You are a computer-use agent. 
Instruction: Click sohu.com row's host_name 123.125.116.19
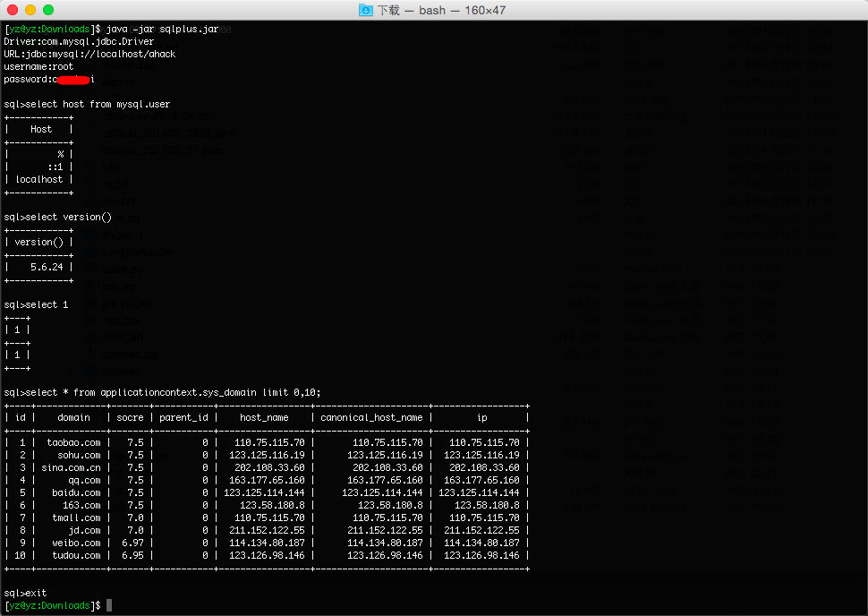coord(267,455)
